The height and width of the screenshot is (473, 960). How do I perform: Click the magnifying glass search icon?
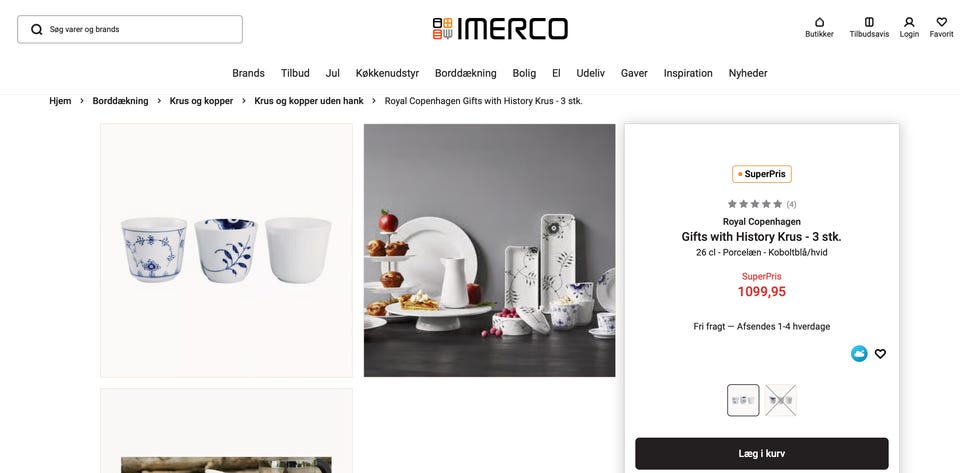pyautogui.click(x=37, y=29)
